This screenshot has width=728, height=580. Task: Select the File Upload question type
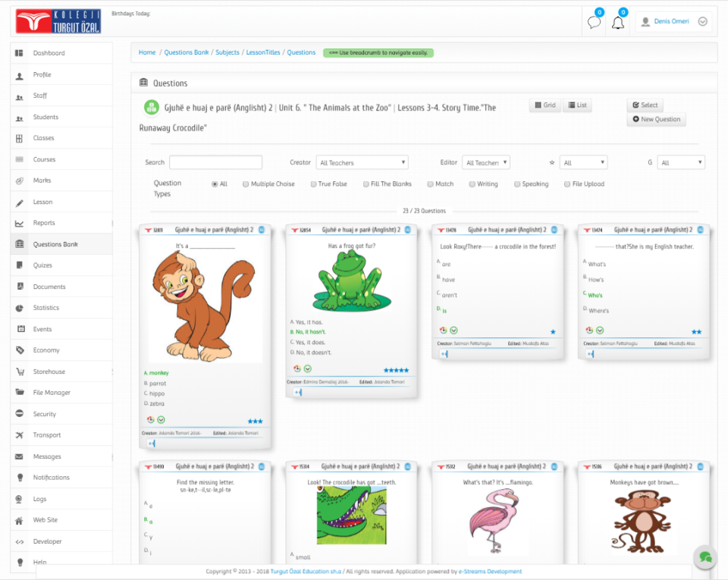coord(567,184)
